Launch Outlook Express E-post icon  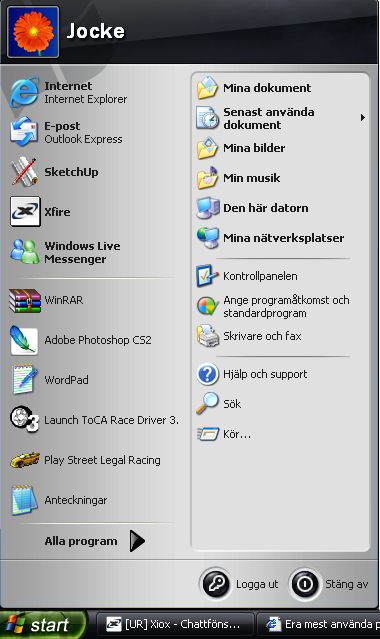pos(24,132)
